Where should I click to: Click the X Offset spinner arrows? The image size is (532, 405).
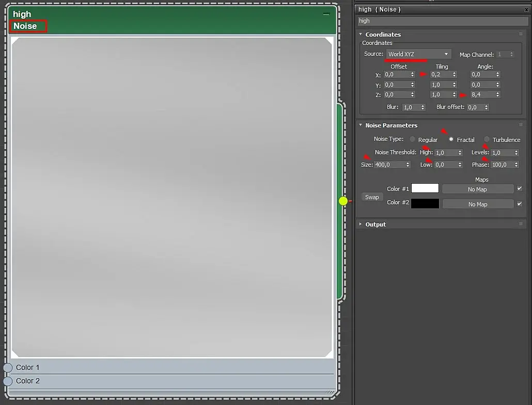pos(412,75)
